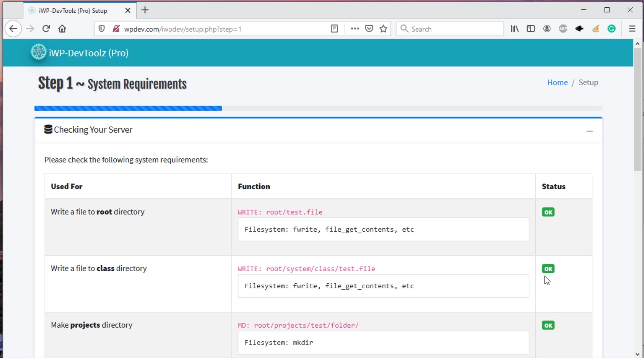Reload the current page
644x358 pixels.
pyautogui.click(x=46, y=29)
